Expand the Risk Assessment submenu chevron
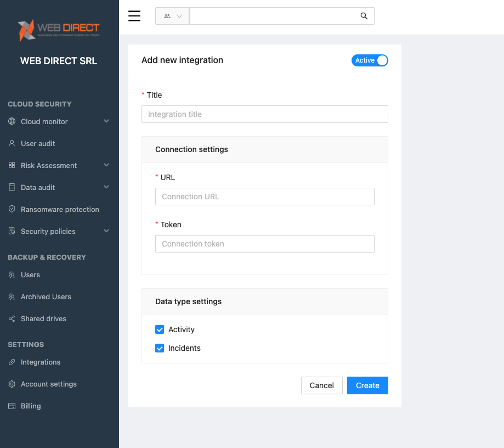This screenshot has height=448, width=504. click(106, 165)
